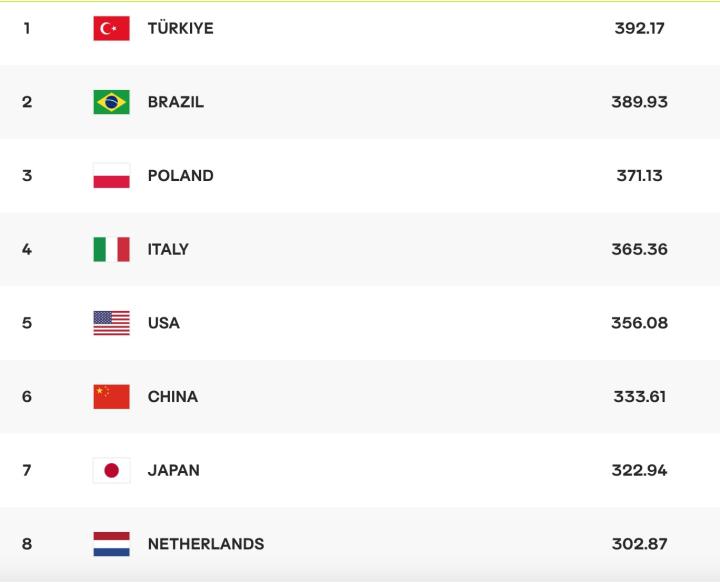Click the Poland flag icon
Viewport: 720px width, 582px height.
[111, 176]
